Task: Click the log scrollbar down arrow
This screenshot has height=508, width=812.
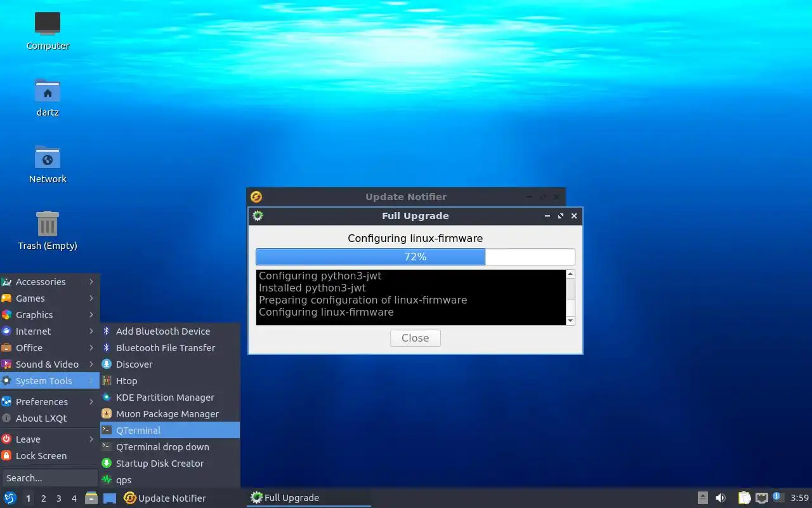Action: tap(570, 321)
